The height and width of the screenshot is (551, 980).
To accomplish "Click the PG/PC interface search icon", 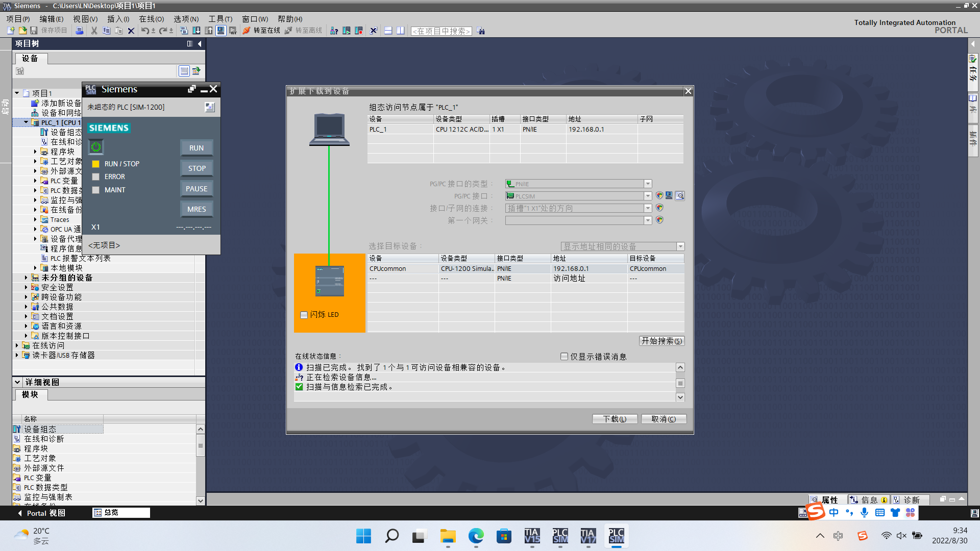I will 680,196.
